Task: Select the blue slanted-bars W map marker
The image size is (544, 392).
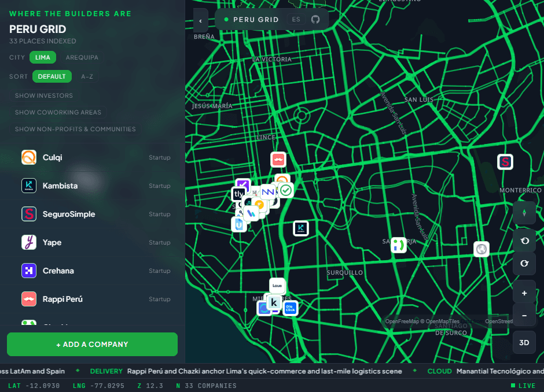Action: tap(251, 213)
